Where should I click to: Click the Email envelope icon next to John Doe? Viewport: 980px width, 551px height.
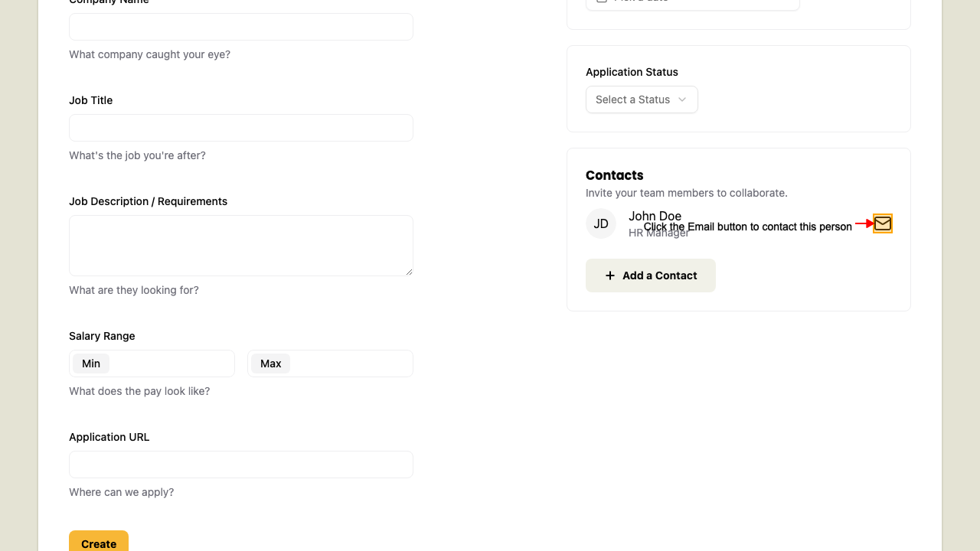[882, 223]
